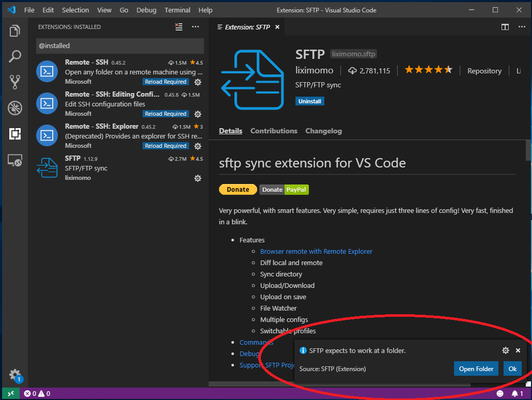Viewport: 532px width, 400px height.
Task: Open feedback smiley in status bar
Action: (500, 394)
